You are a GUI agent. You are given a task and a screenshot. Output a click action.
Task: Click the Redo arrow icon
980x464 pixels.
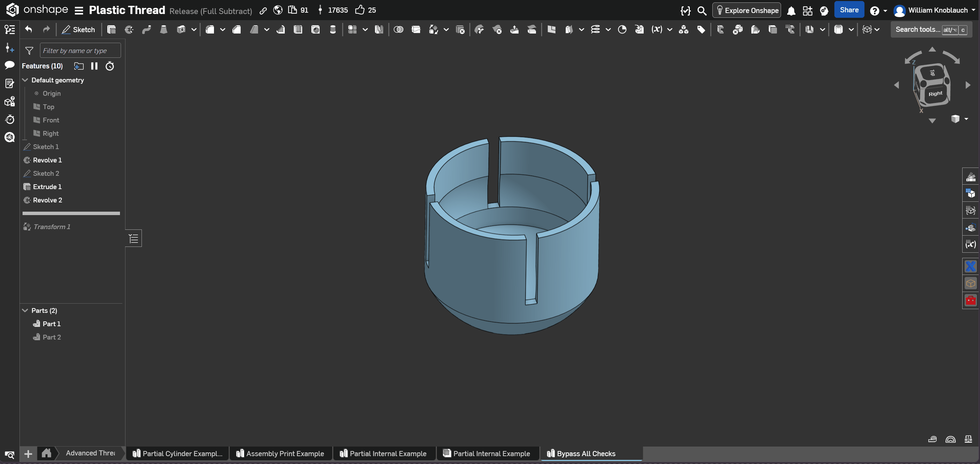pyautogui.click(x=46, y=29)
